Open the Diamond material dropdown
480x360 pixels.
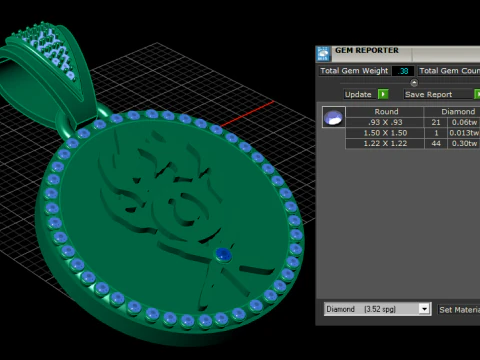tap(424, 309)
